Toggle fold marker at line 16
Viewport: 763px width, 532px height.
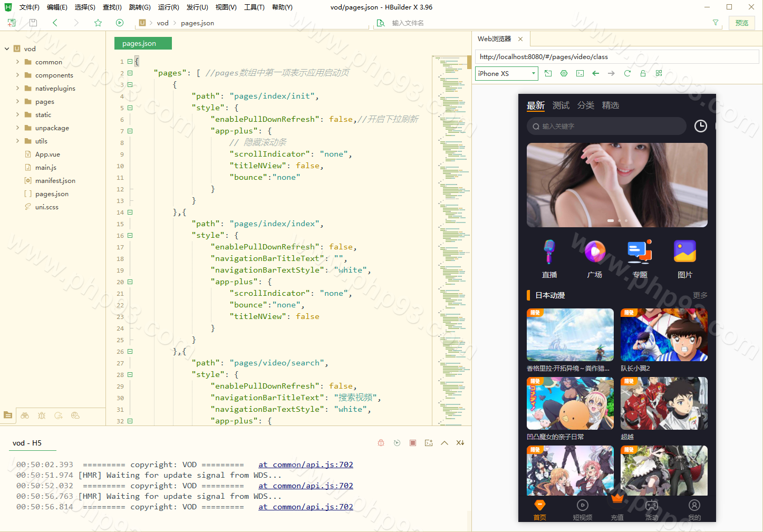click(x=130, y=236)
